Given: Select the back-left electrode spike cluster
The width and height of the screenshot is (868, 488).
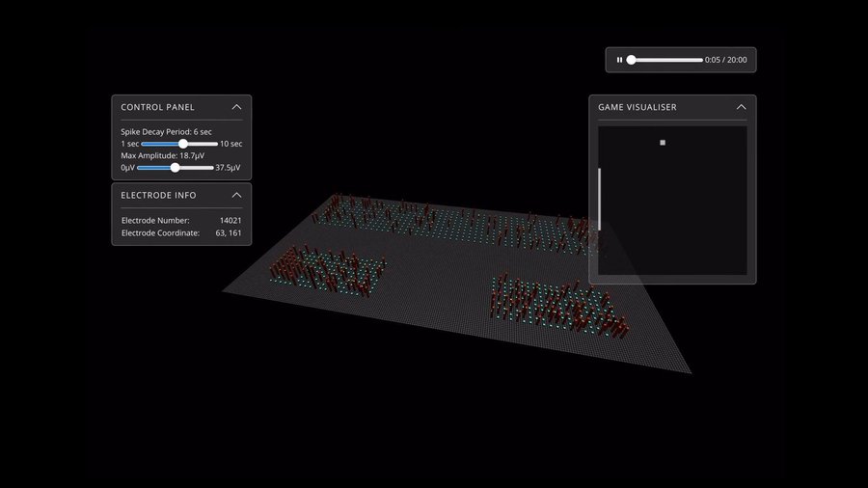Looking at the screenshot, I should 371,210.
